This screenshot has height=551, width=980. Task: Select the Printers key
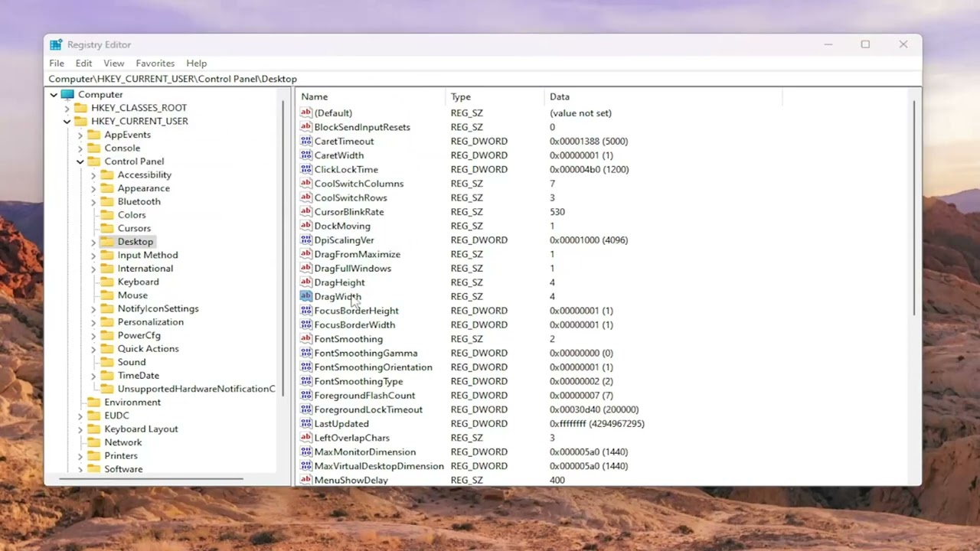pyautogui.click(x=121, y=456)
